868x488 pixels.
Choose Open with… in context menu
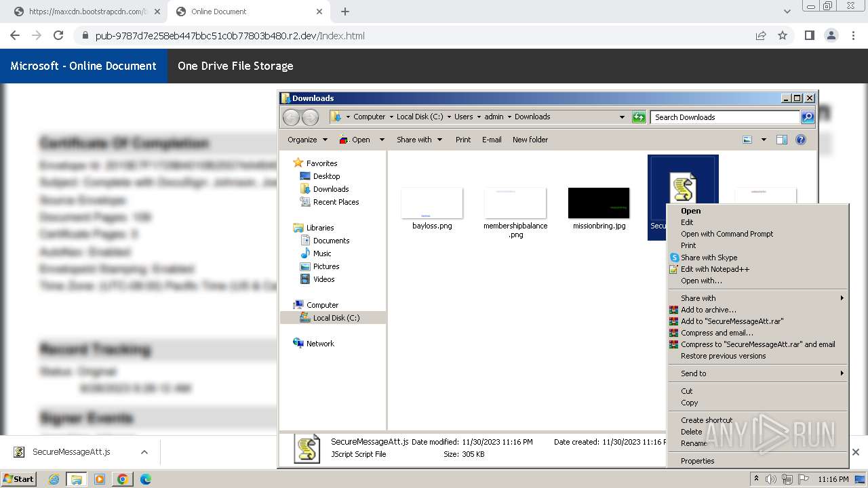(x=758, y=281)
